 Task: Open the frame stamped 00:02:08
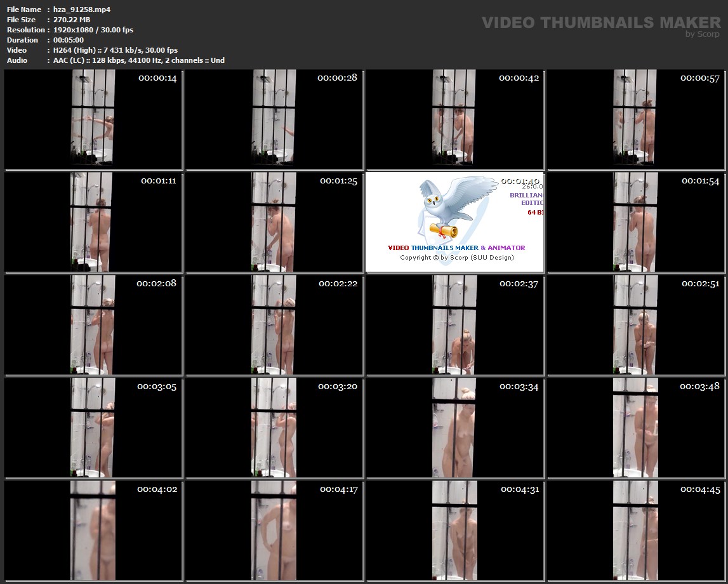tap(93, 325)
